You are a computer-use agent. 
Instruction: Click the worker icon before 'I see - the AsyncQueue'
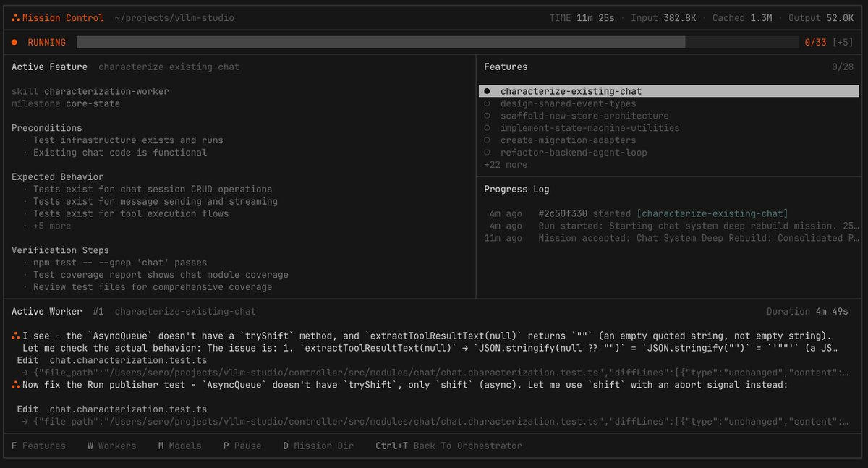coord(15,336)
